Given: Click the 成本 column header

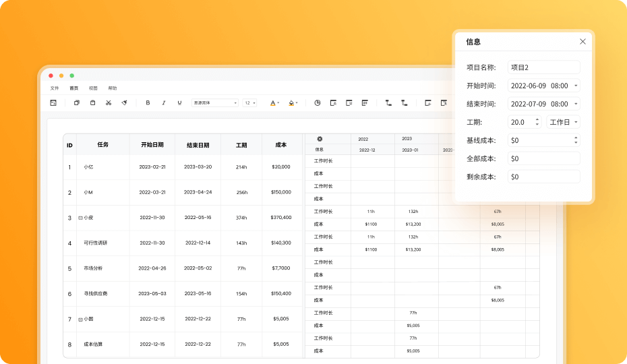Looking at the screenshot, I should [x=281, y=145].
